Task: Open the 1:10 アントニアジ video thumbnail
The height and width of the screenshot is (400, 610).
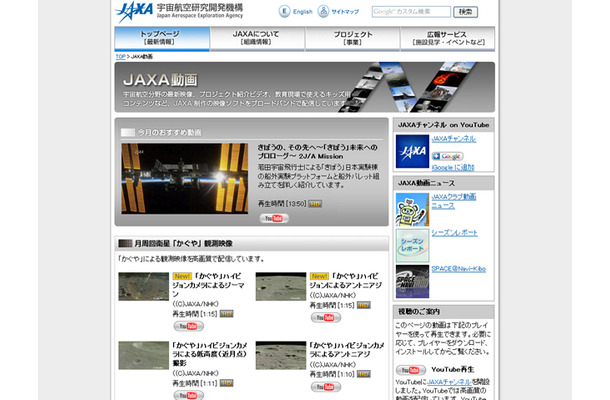Action: point(281,355)
